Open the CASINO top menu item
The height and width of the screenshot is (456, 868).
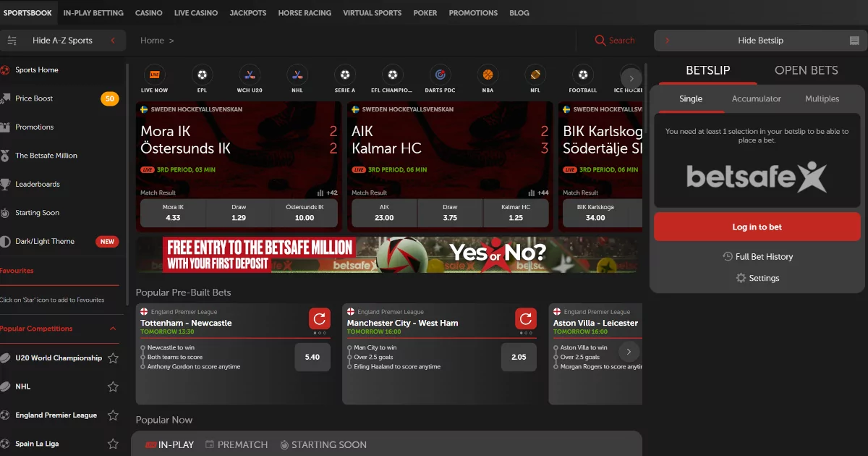(149, 13)
